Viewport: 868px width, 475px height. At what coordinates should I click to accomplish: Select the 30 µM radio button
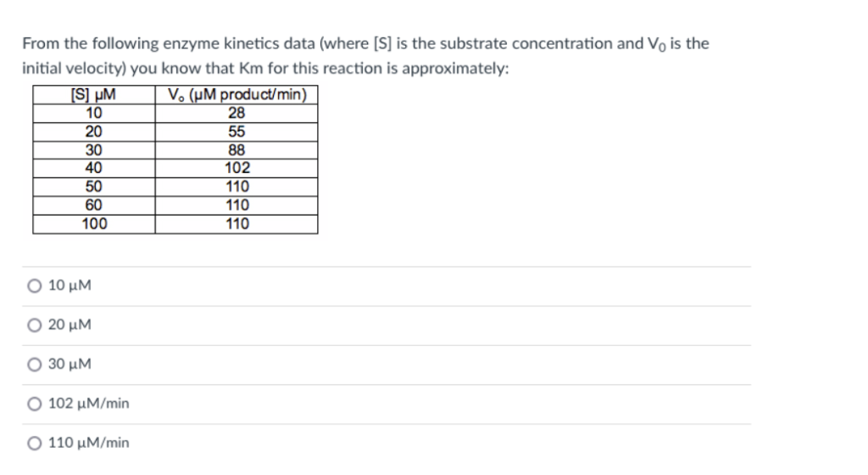(34, 364)
